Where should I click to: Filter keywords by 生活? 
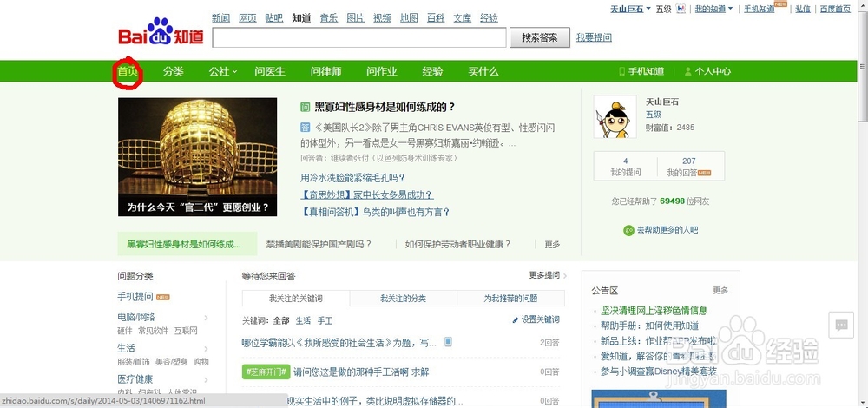pyautogui.click(x=303, y=320)
